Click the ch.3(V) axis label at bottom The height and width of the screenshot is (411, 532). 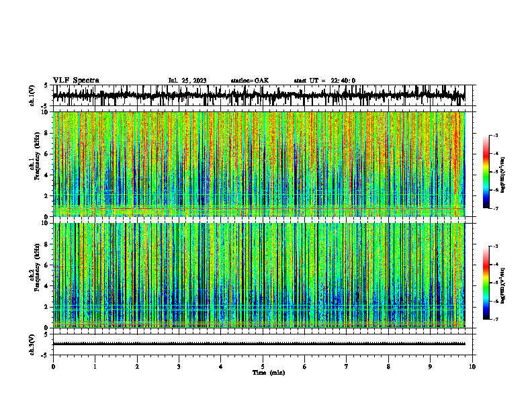click(x=32, y=345)
